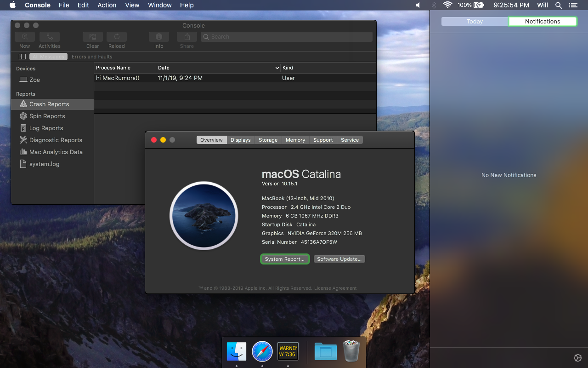This screenshot has height=368, width=588.
Task: Select the hi MacRumors!! log row
Action: 235,78
